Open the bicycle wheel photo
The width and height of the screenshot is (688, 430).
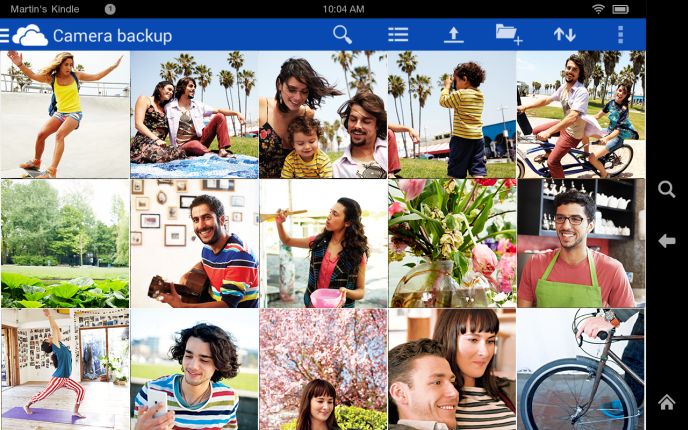581,369
